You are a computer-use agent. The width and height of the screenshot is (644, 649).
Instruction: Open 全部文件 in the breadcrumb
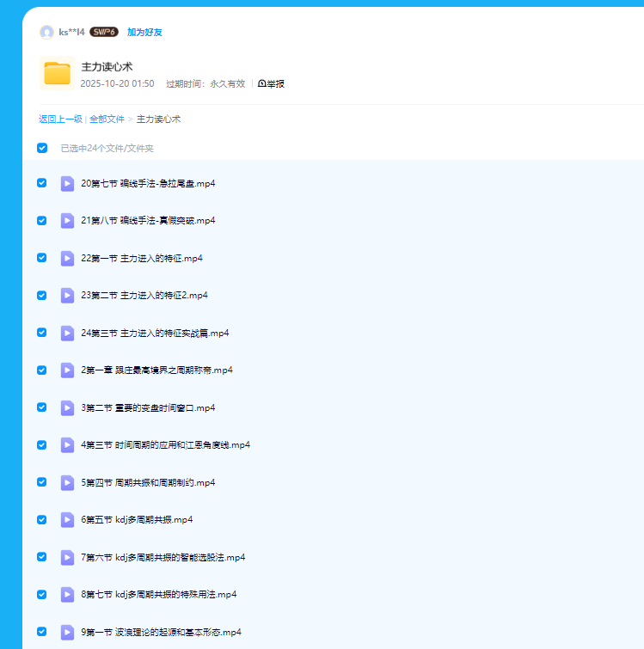[107, 119]
